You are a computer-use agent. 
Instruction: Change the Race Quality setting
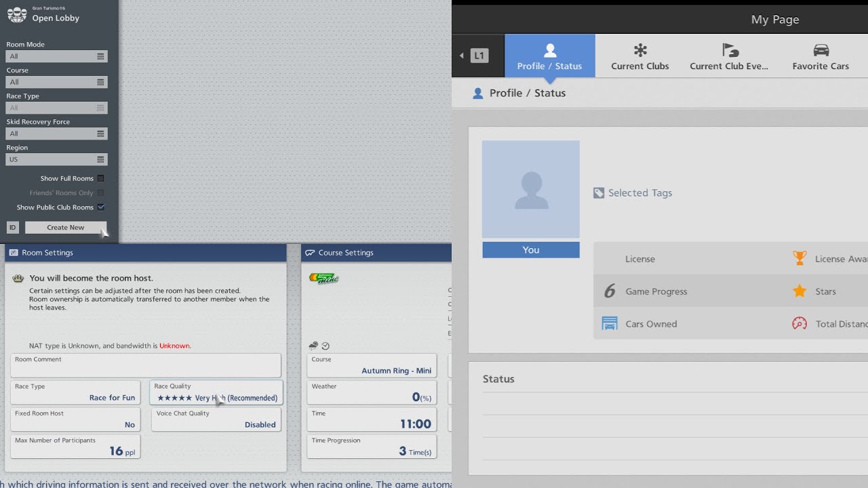click(x=216, y=392)
